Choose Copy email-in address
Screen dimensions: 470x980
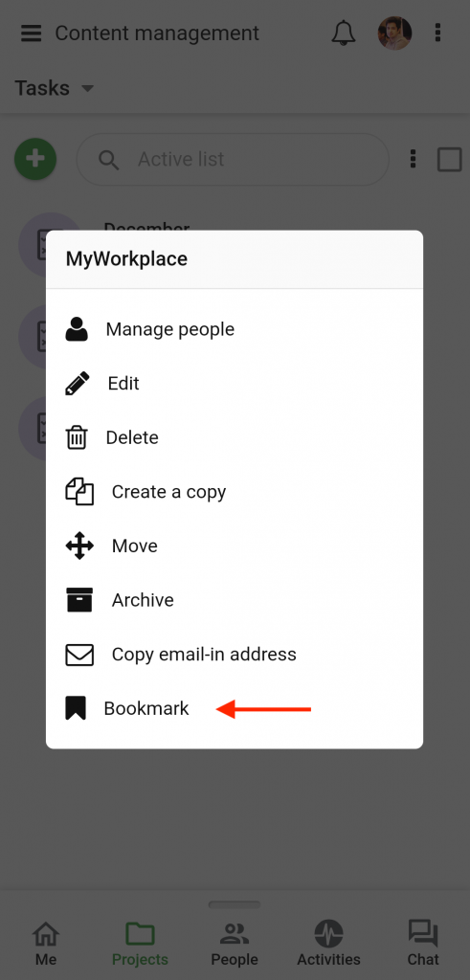click(x=235, y=655)
